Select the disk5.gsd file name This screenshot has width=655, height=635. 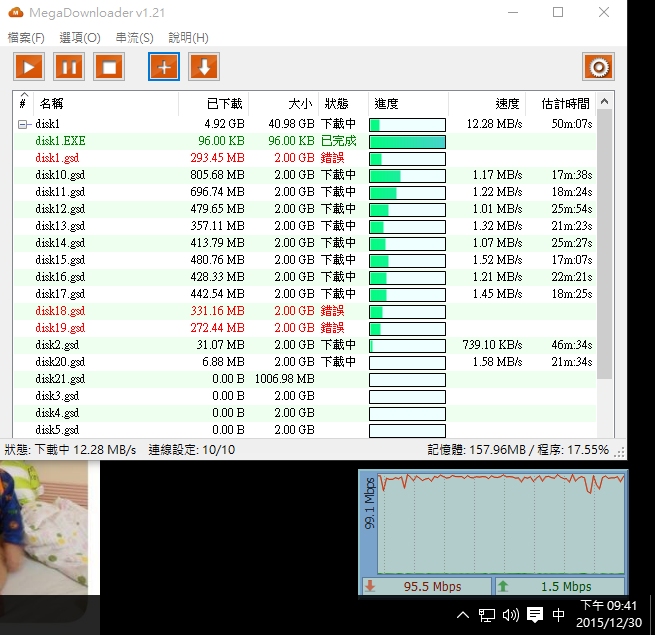pyautogui.click(x=57, y=430)
